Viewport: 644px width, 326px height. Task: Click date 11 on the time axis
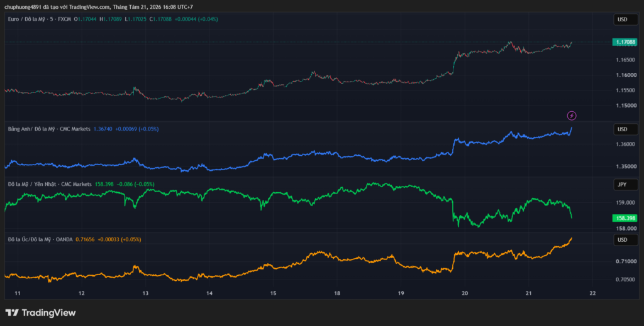pyautogui.click(x=17, y=293)
